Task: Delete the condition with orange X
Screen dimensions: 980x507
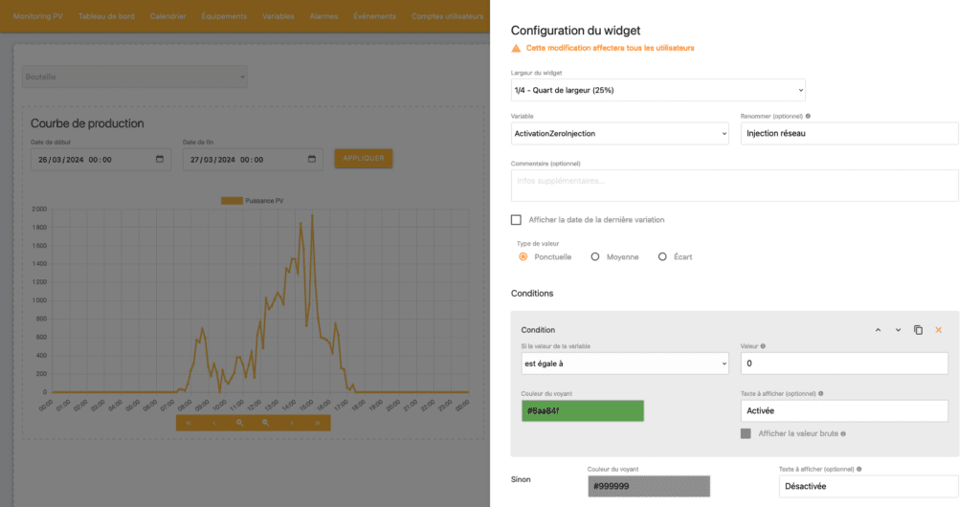Action: [938, 330]
